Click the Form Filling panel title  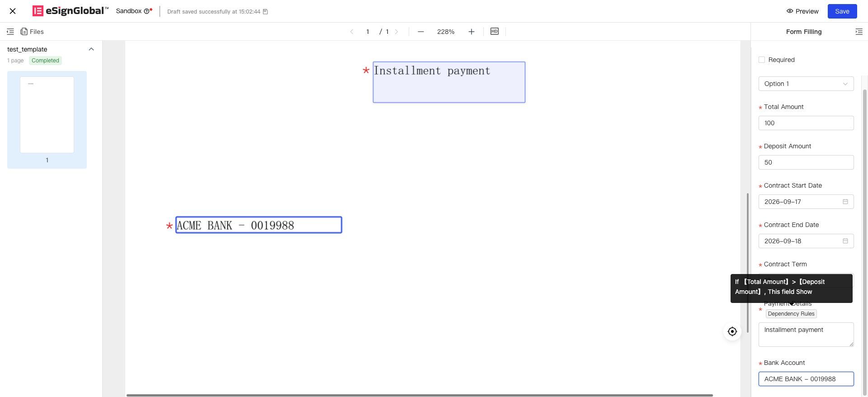(804, 32)
